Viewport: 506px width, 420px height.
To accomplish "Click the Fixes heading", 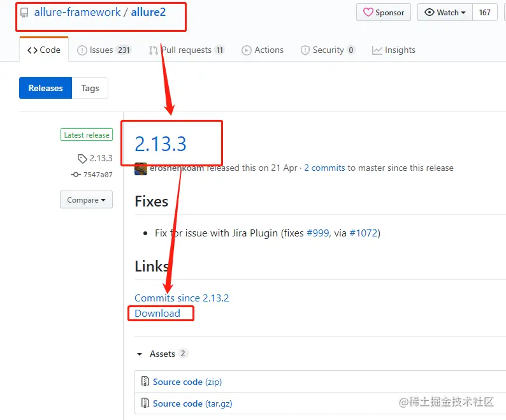I will pyautogui.click(x=151, y=201).
